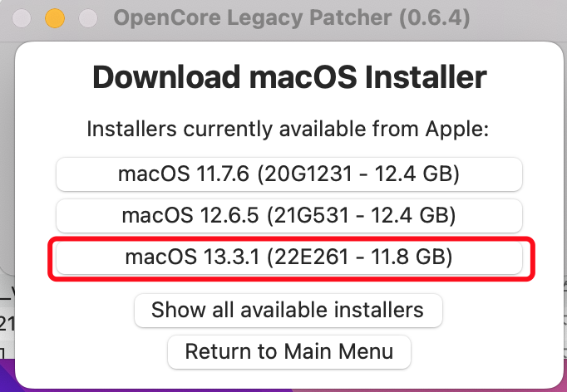The width and height of the screenshot is (567, 392).
Task: Pick the 11.8 GB Ventura installer entry
Action: (x=288, y=258)
